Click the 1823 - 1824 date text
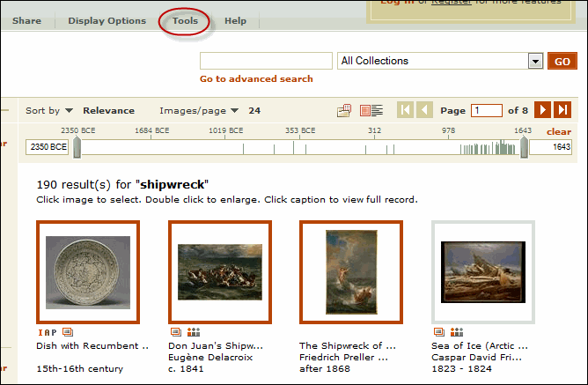Image resolution: width=588 pixels, height=385 pixels. (x=461, y=369)
